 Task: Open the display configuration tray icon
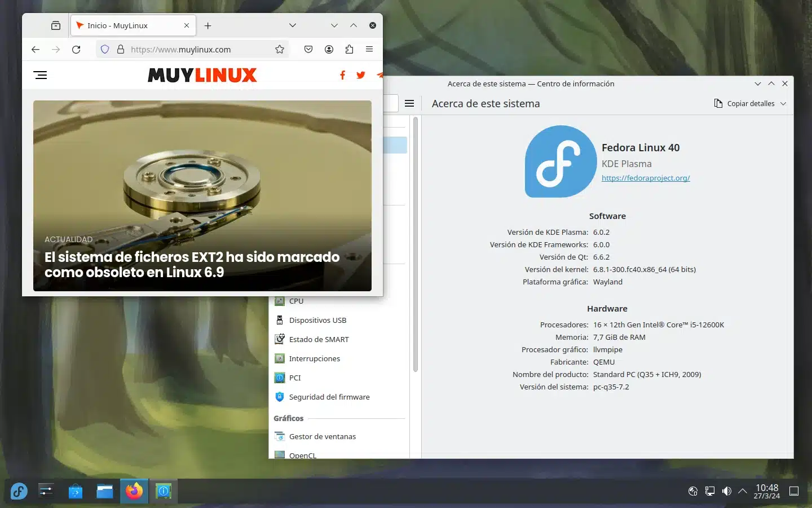tap(710, 491)
